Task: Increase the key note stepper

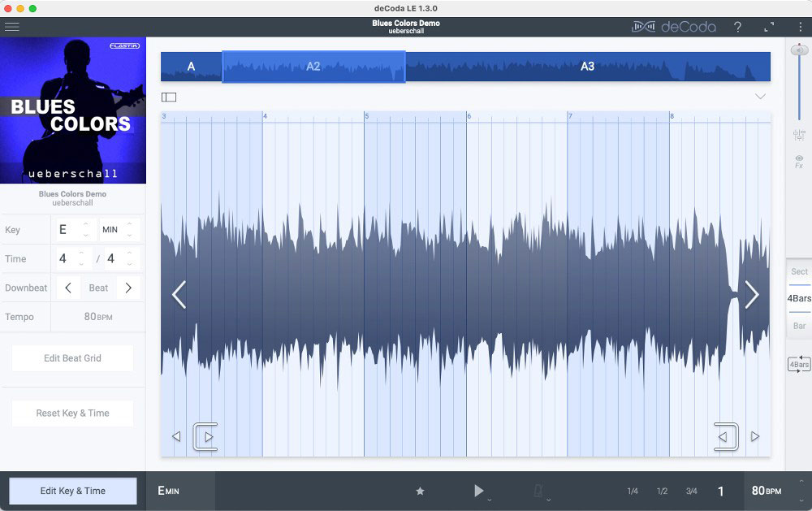Action: [85, 223]
